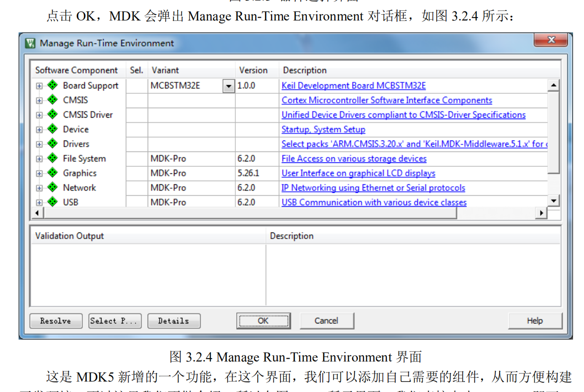The width and height of the screenshot is (584, 392).
Task: Click the Description header in the lower validation pane
Action: tap(413, 236)
